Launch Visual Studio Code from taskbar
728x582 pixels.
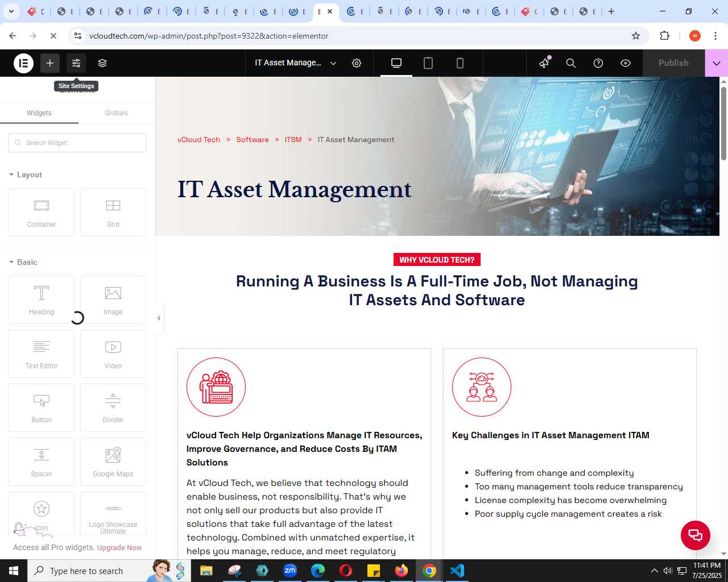pos(457,571)
